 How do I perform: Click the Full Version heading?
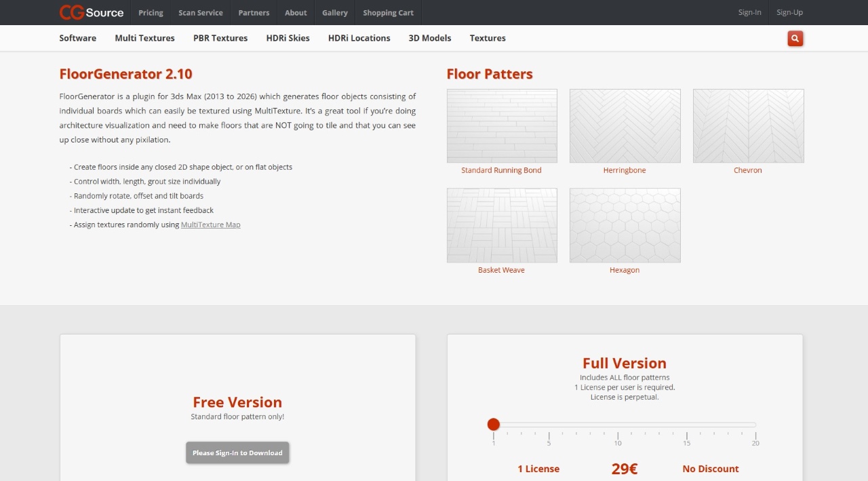coord(625,363)
